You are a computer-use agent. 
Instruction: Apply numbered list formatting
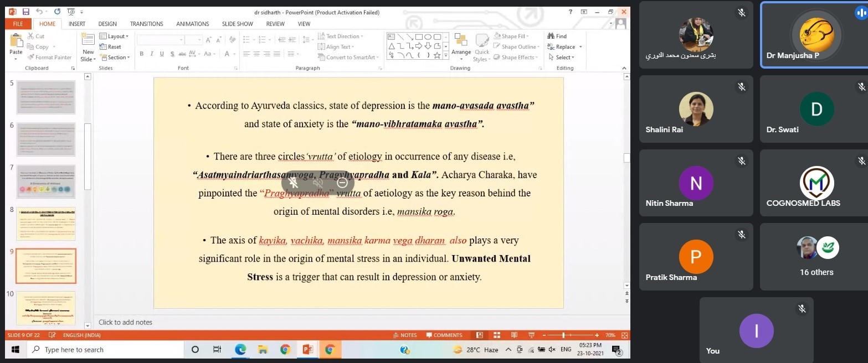coord(263,40)
